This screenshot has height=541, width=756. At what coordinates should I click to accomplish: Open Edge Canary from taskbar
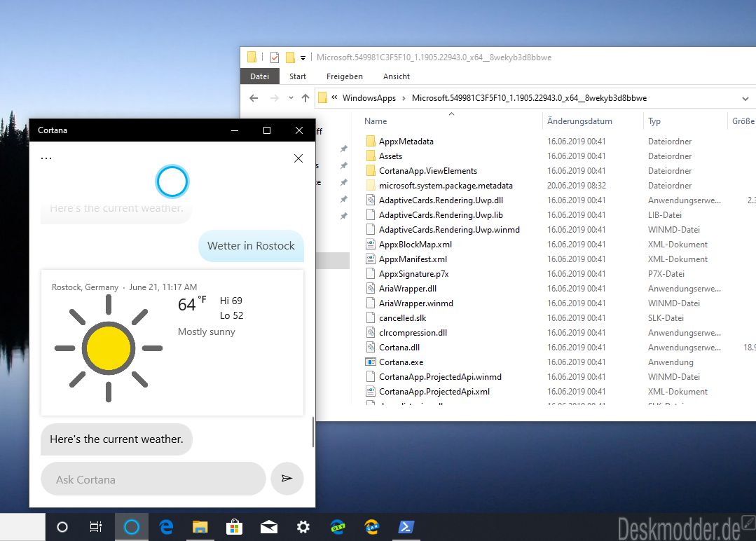372,527
